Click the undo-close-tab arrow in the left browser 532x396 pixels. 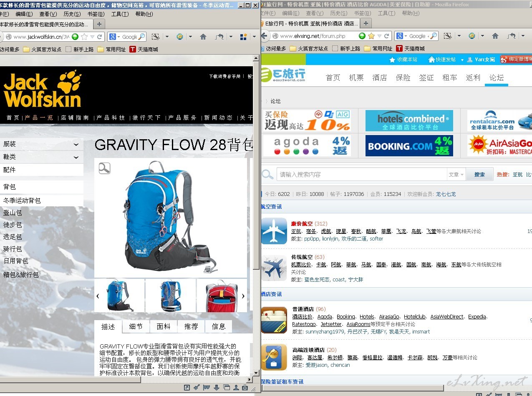[219, 37]
